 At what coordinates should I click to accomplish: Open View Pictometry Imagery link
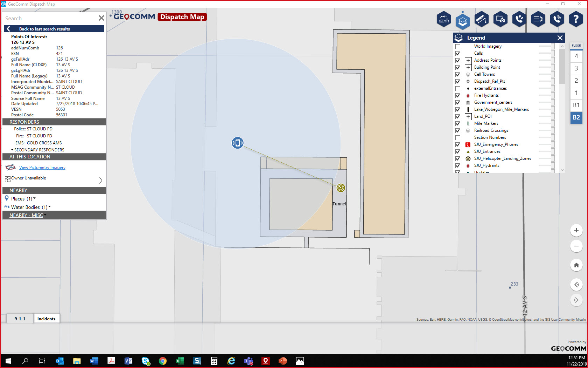(x=42, y=168)
